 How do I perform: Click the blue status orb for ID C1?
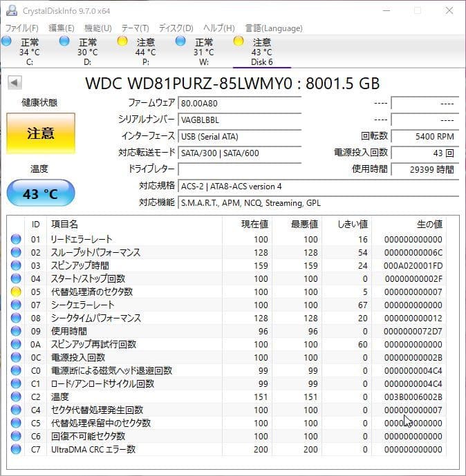pos(16,383)
